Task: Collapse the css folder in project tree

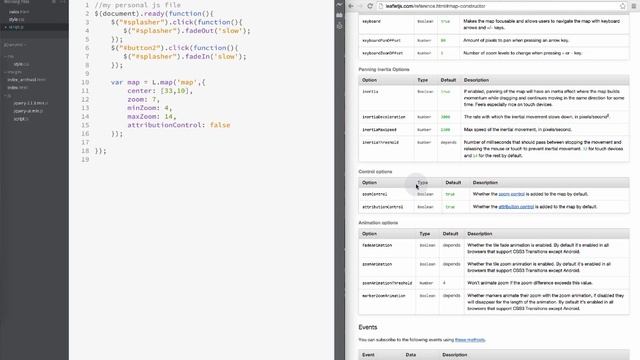Action: [x=10, y=57]
